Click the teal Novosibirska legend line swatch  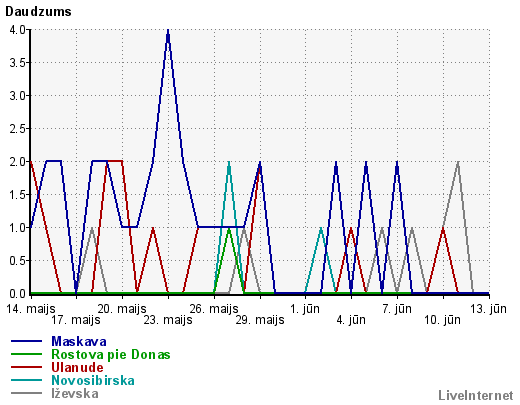pos(27,380)
